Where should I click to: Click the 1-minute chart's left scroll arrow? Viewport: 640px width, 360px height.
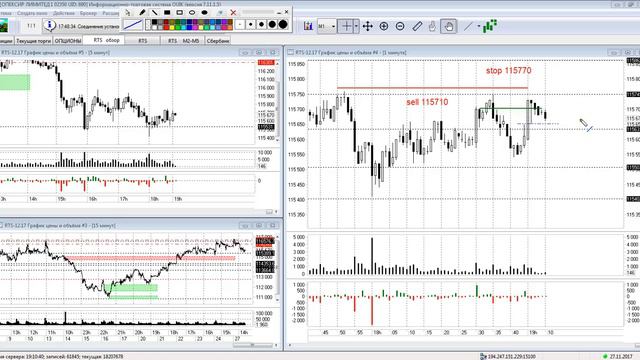290,345
